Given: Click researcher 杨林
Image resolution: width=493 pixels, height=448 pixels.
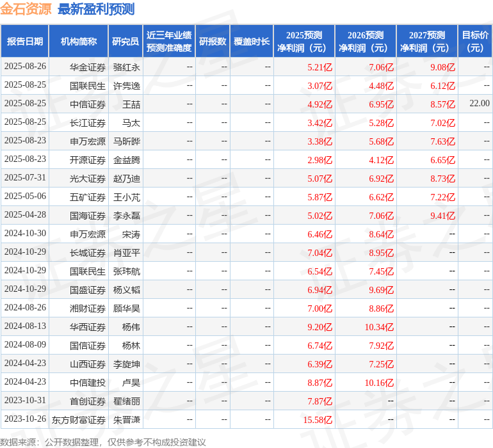Looking at the screenshot, I should (131, 346).
